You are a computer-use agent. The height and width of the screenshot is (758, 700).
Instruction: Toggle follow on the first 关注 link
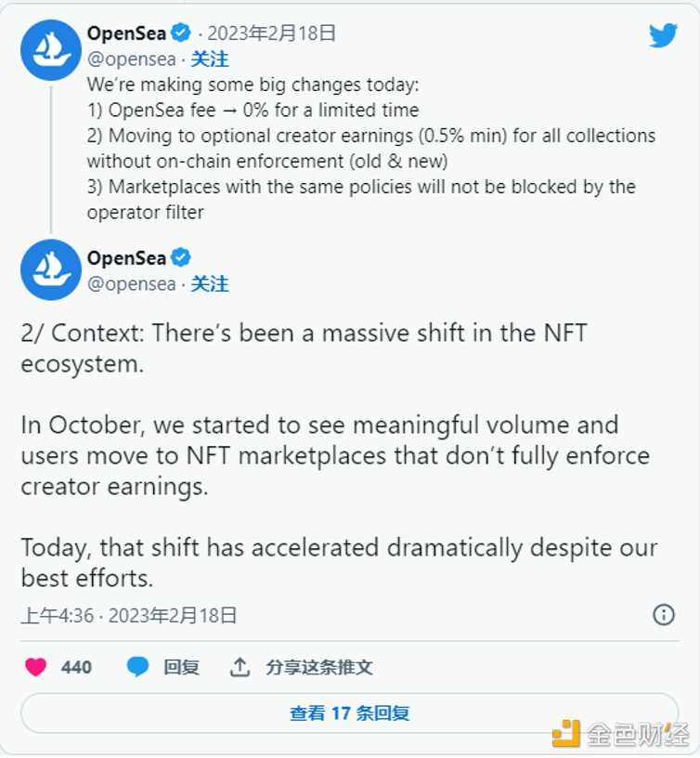211,58
